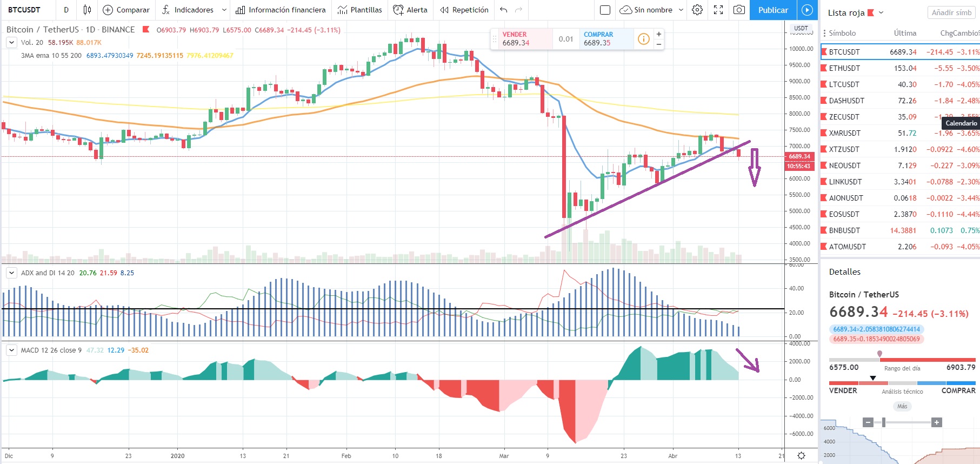980x464 pixels.
Task: Change the USDT price scale currency
Action: coord(801,28)
